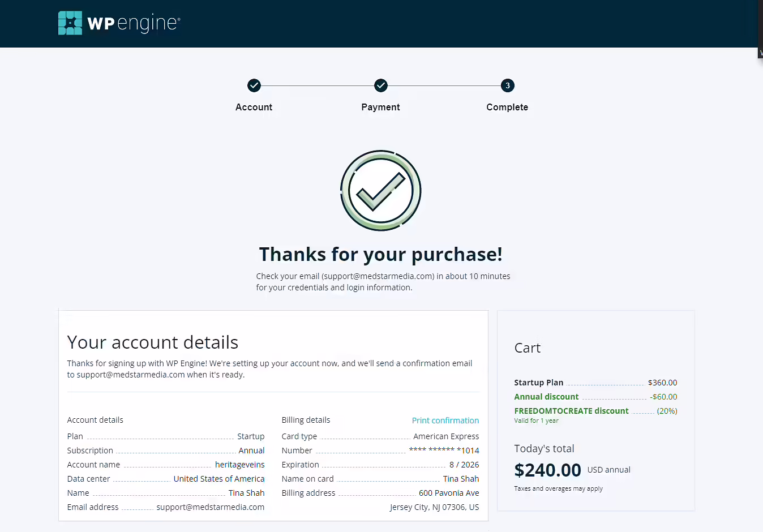Click the Payment step checkmark icon
Screen dimensions: 763x532
pyautogui.click(x=381, y=85)
